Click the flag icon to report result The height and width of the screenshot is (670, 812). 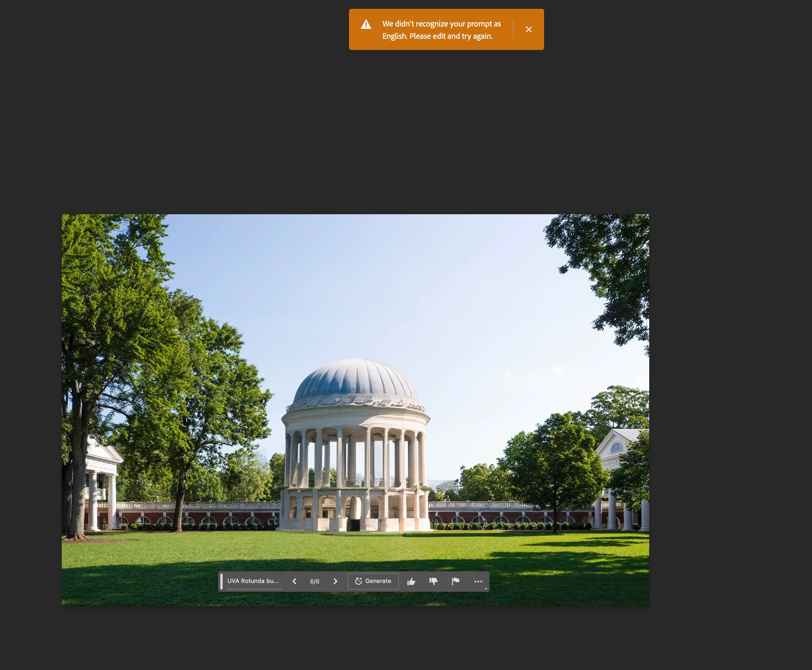(x=456, y=581)
